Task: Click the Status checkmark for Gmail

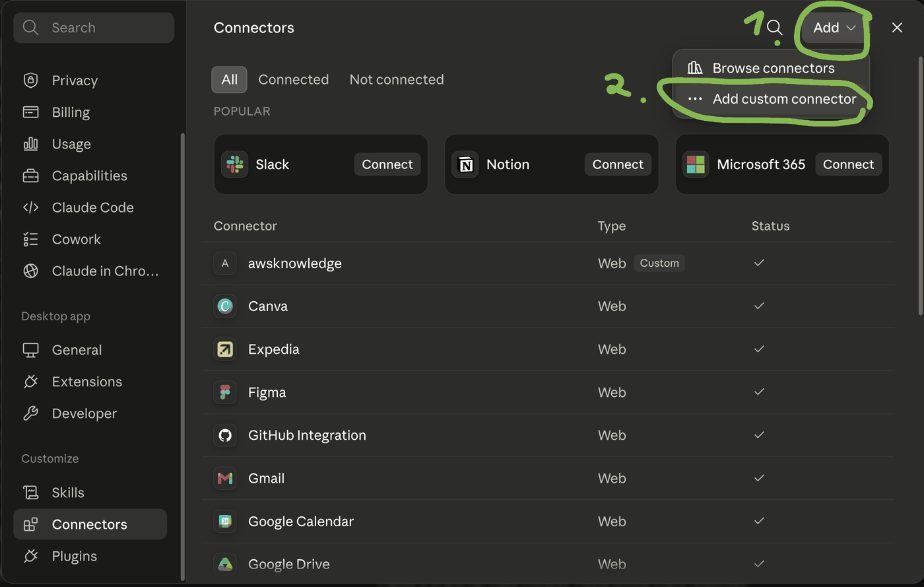Action: (759, 477)
